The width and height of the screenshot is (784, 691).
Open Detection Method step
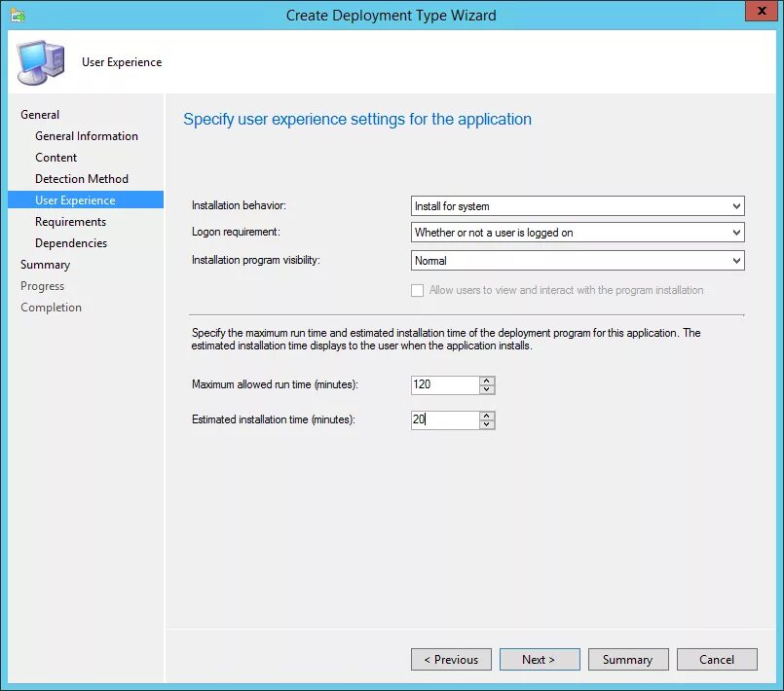[x=82, y=179]
